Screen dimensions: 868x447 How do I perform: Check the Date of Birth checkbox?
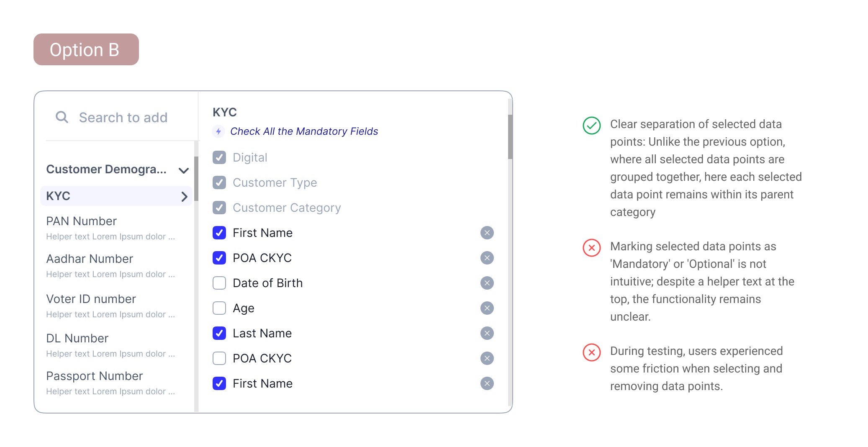click(x=219, y=283)
